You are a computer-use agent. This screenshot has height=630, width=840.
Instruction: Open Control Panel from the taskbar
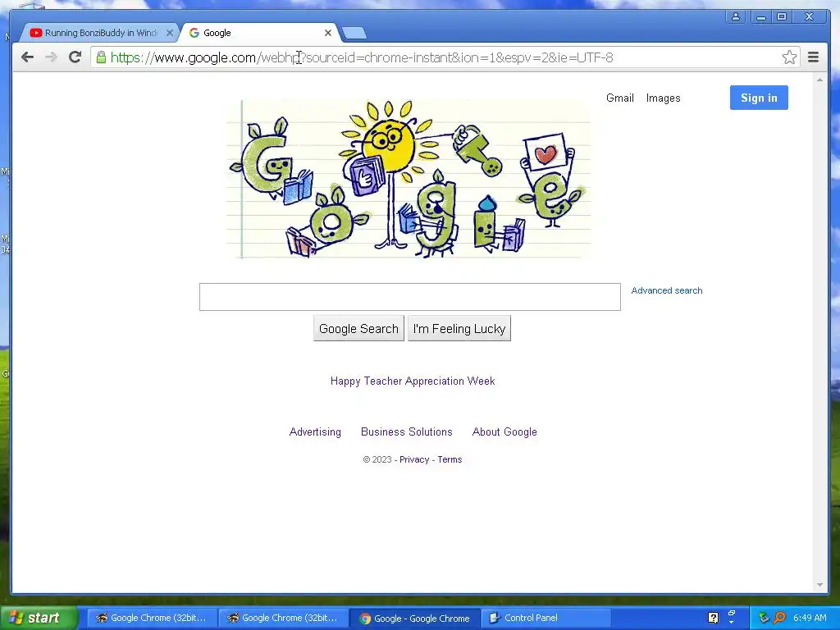[x=546, y=618]
